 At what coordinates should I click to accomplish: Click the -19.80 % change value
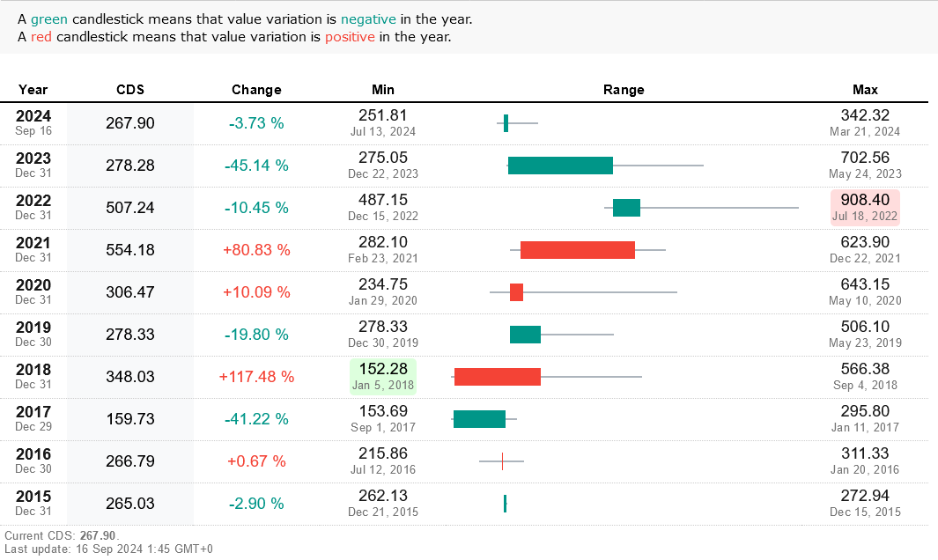click(256, 335)
